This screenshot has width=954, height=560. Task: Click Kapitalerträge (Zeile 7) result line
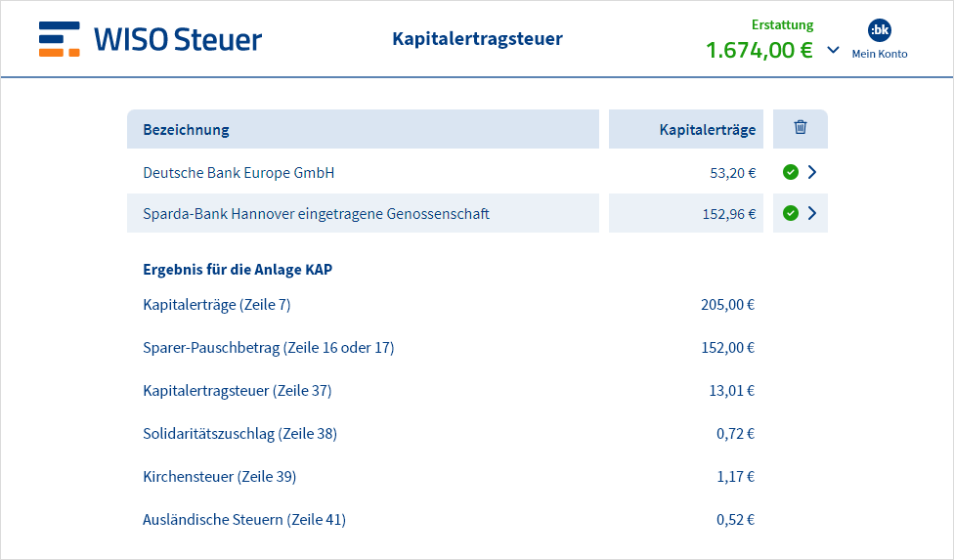(x=449, y=305)
